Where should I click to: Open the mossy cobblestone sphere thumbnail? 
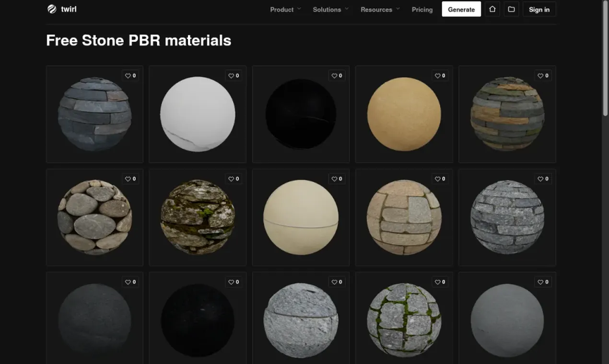404,318
